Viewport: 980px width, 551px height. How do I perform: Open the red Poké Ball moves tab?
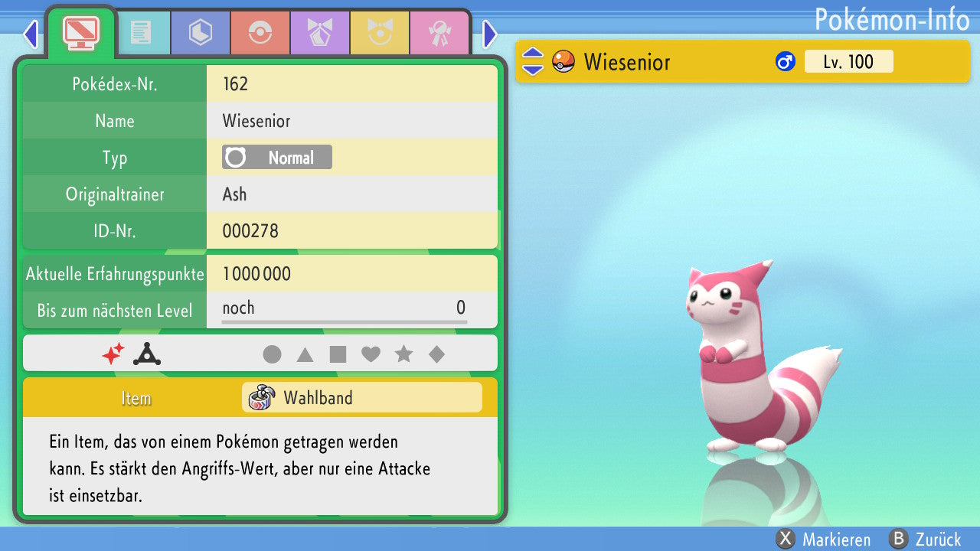tap(260, 32)
